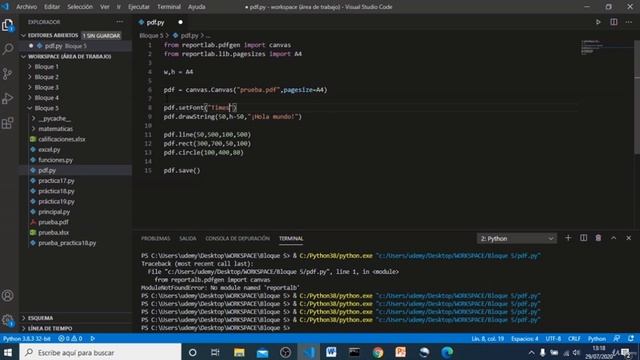Open File Explorer from taskbar
The width and height of the screenshot is (640, 360).
pyautogui.click(x=239, y=352)
